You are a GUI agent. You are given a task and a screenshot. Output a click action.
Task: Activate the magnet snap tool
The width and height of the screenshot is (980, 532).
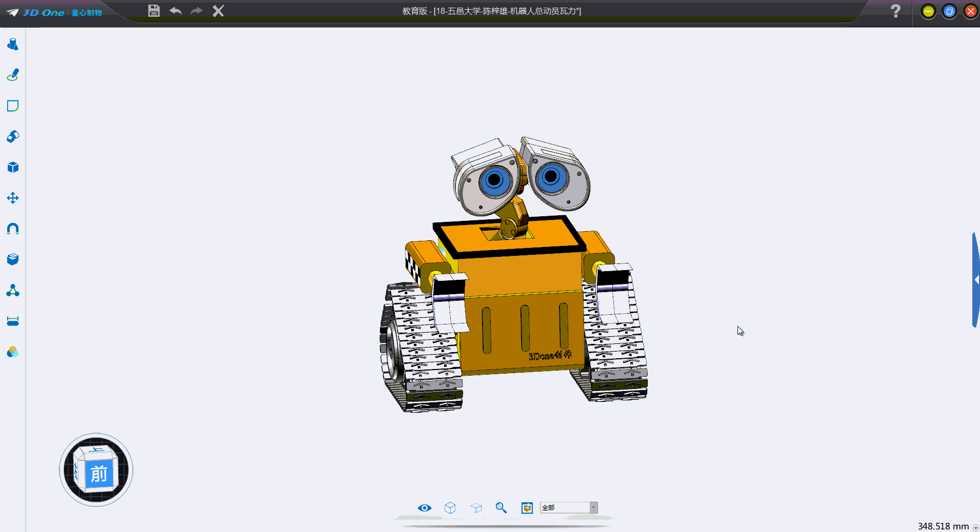coord(13,229)
